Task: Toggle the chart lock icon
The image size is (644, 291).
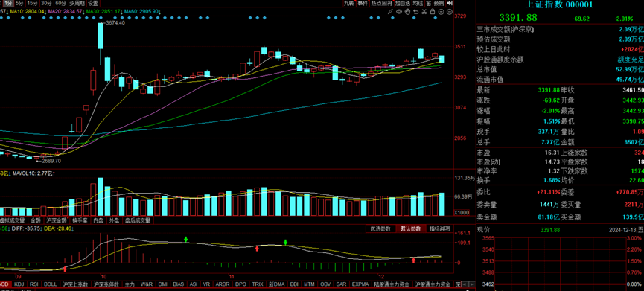Action: 433,11
